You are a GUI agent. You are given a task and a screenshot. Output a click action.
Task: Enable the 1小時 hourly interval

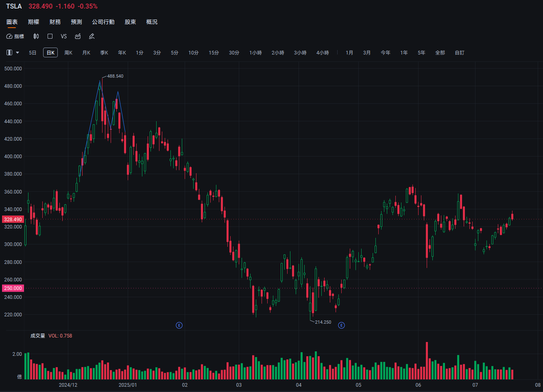point(255,52)
